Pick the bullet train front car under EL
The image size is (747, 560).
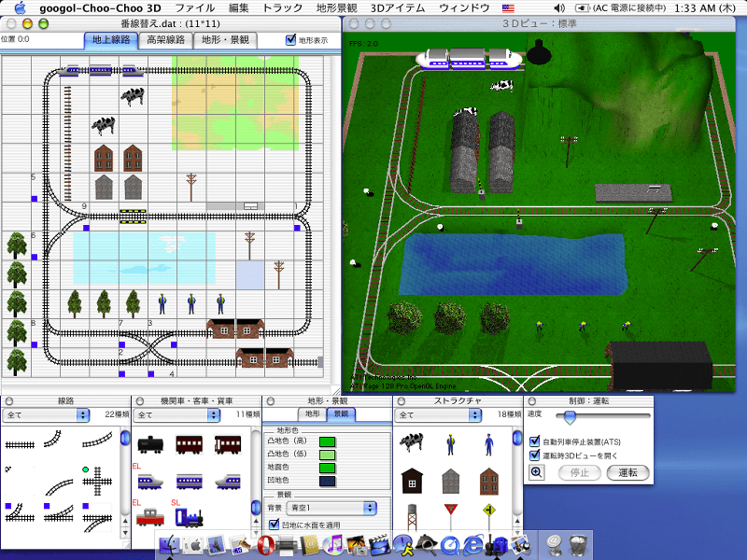(150, 482)
